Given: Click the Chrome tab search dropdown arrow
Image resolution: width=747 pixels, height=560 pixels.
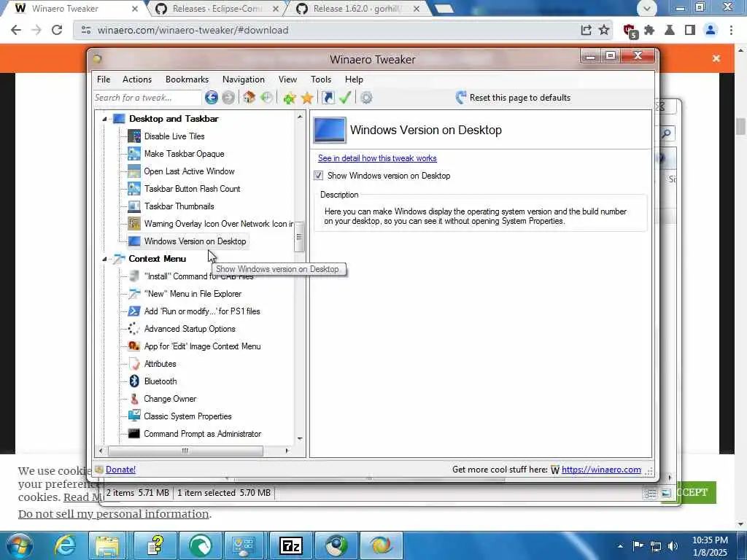Looking at the screenshot, I should [x=646, y=8].
